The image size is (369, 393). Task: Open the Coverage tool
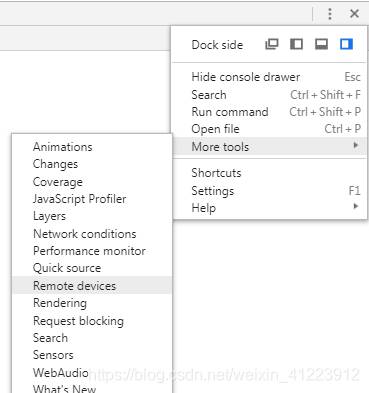pyautogui.click(x=92, y=182)
